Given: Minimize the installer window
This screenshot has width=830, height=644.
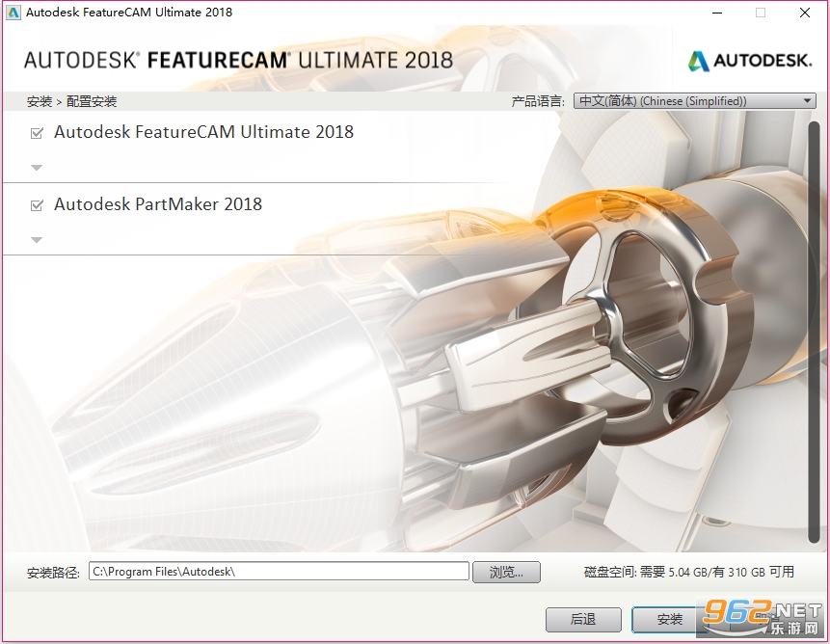Looking at the screenshot, I should point(717,13).
